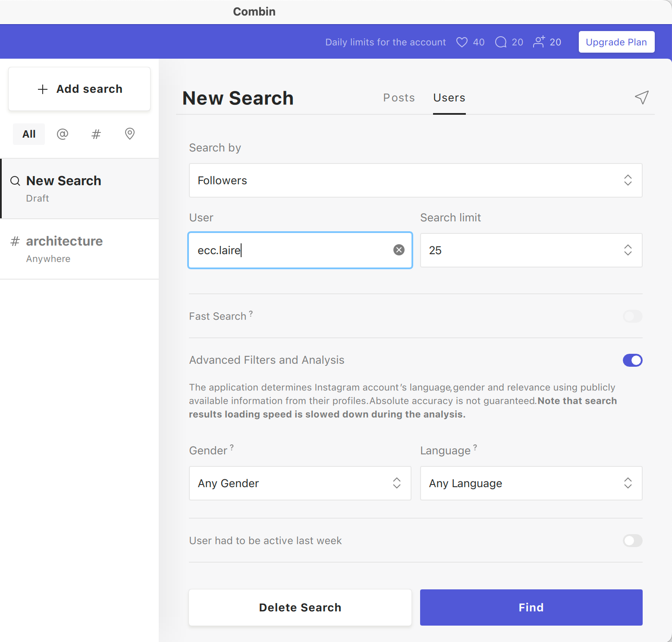The width and height of the screenshot is (672, 642).
Task: Switch to the Posts tab
Action: coord(399,98)
